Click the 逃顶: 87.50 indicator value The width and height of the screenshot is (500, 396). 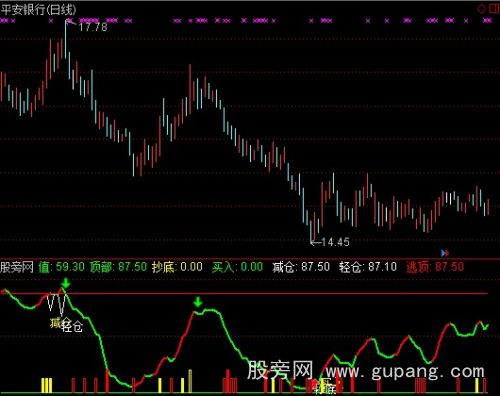pyautogui.click(x=435, y=267)
